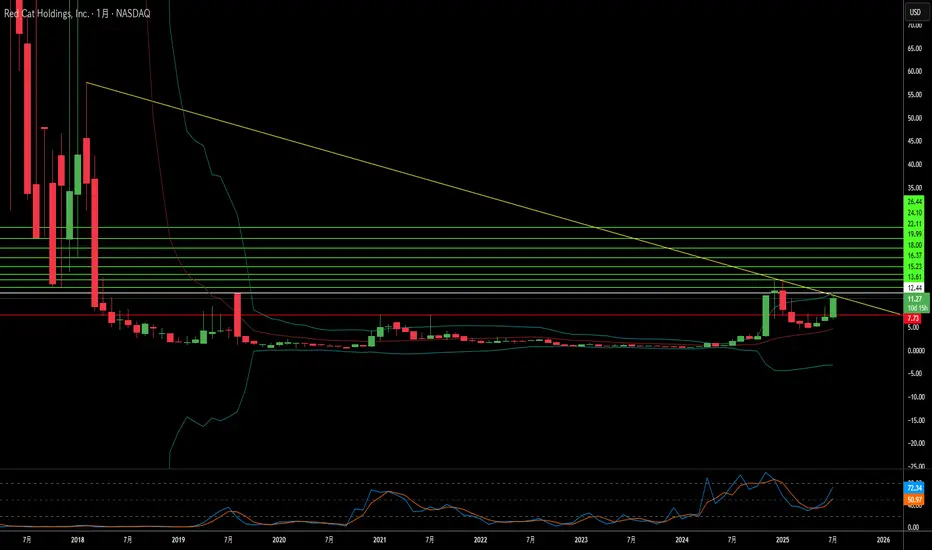Image resolution: width=932 pixels, height=550 pixels.
Task: Select the latest green monthly candle
Action: 833,306
